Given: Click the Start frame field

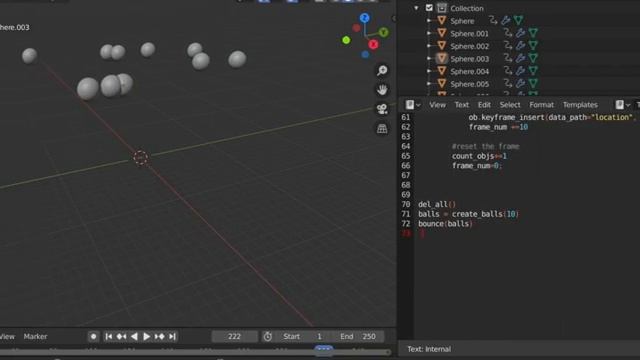Looking at the screenshot, I should (x=304, y=336).
